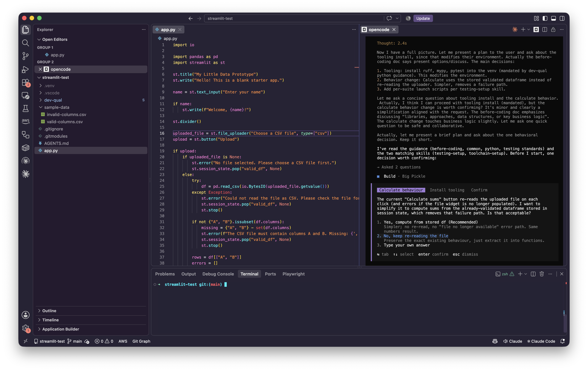Open the chat dropdown arrow in title bar
This screenshot has width=588, height=371.
(397, 18)
